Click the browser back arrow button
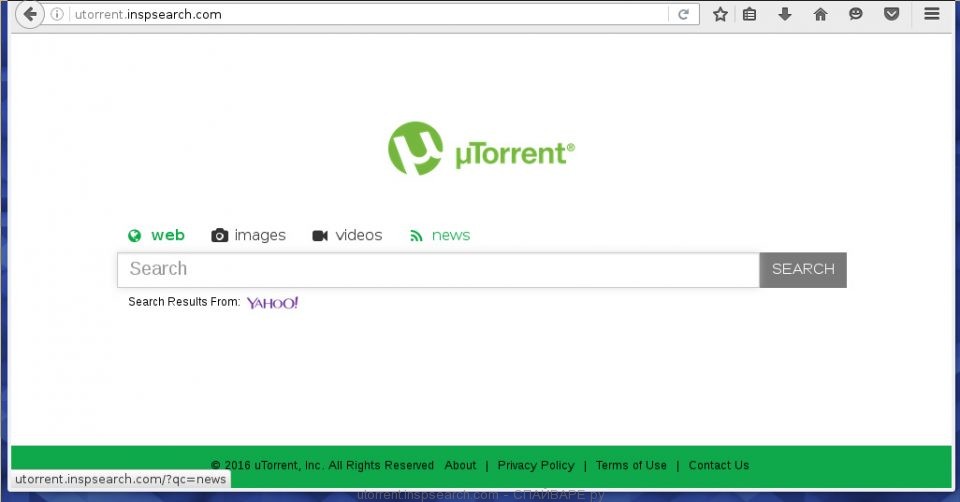 (x=29, y=14)
